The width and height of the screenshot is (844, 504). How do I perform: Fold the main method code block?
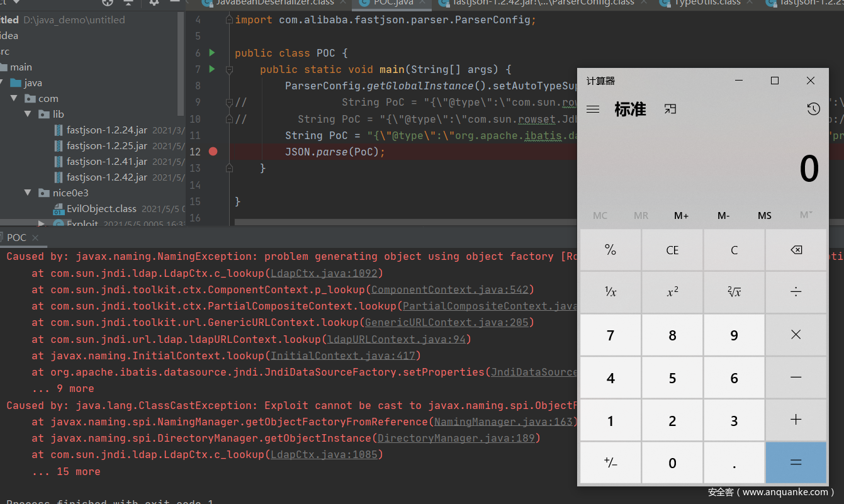click(x=229, y=69)
